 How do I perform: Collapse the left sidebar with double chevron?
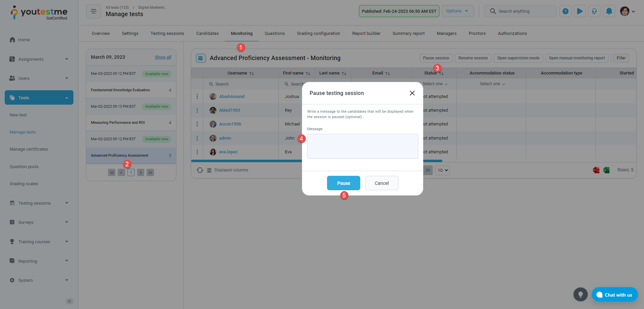tap(69, 301)
